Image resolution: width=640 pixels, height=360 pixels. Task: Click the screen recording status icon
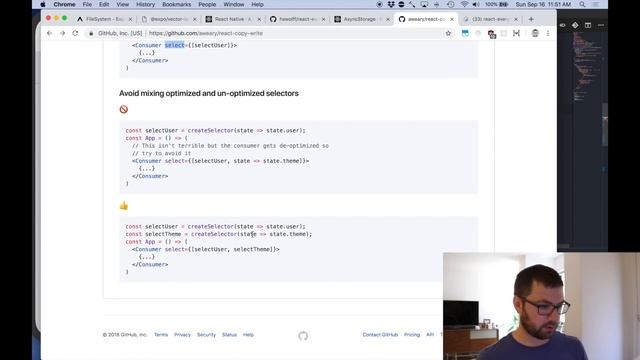(x=380, y=4)
